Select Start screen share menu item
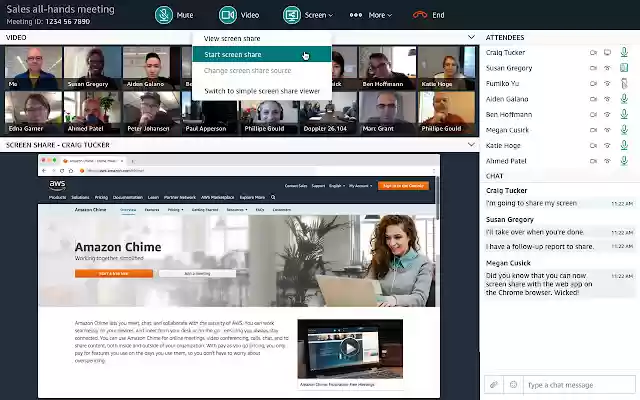This screenshot has width=640, height=400. pyautogui.click(x=262, y=54)
